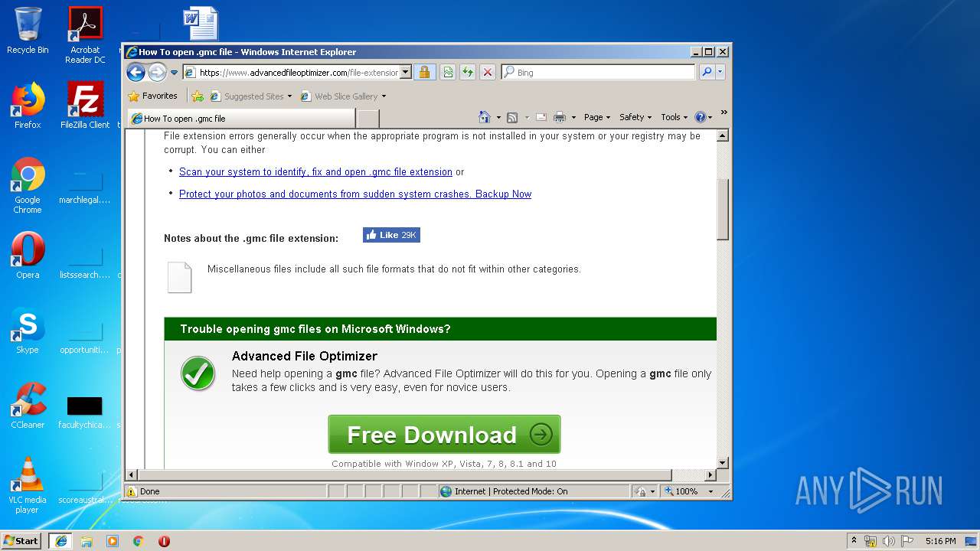
Task: Run search with the magnifier button
Action: [x=707, y=73]
